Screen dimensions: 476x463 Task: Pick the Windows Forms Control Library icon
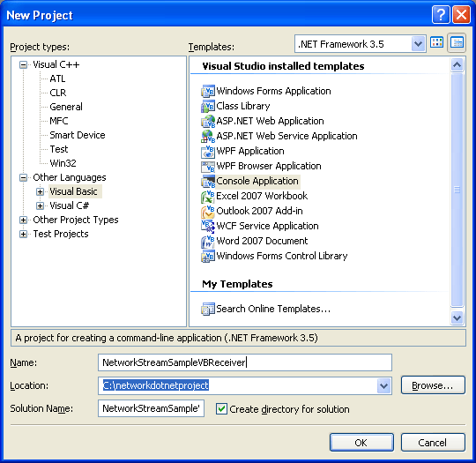point(208,256)
